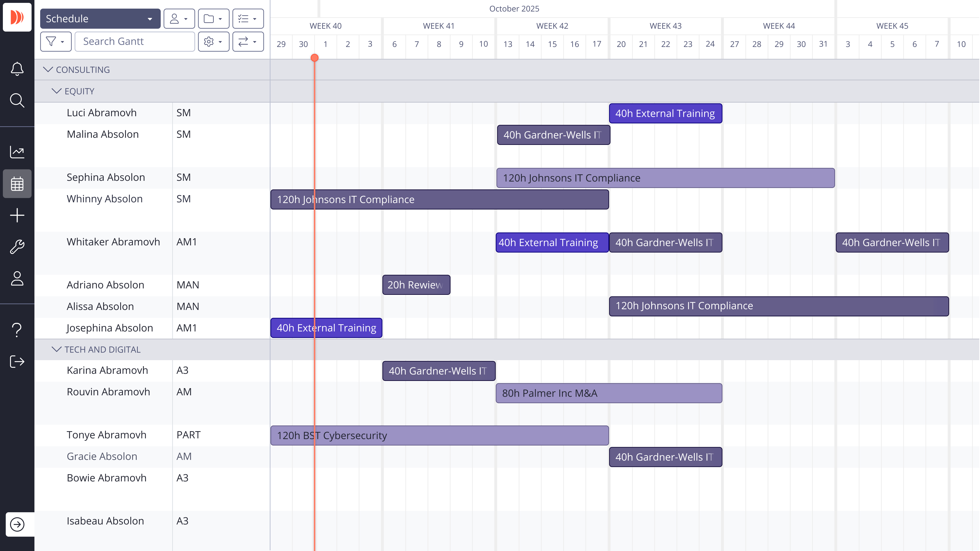Click the logout icon in the sidebar
This screenshot has height=551, width=980.
pos(17,362)
